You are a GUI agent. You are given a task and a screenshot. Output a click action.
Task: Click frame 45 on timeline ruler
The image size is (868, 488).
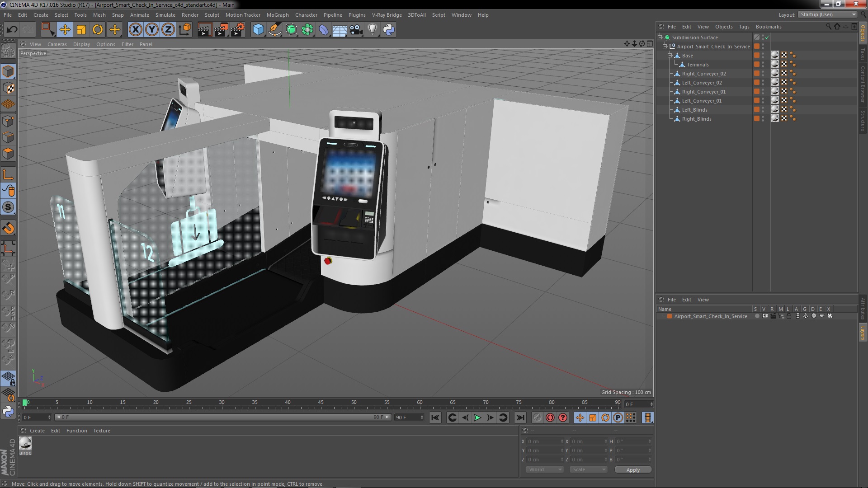point(321,402)
